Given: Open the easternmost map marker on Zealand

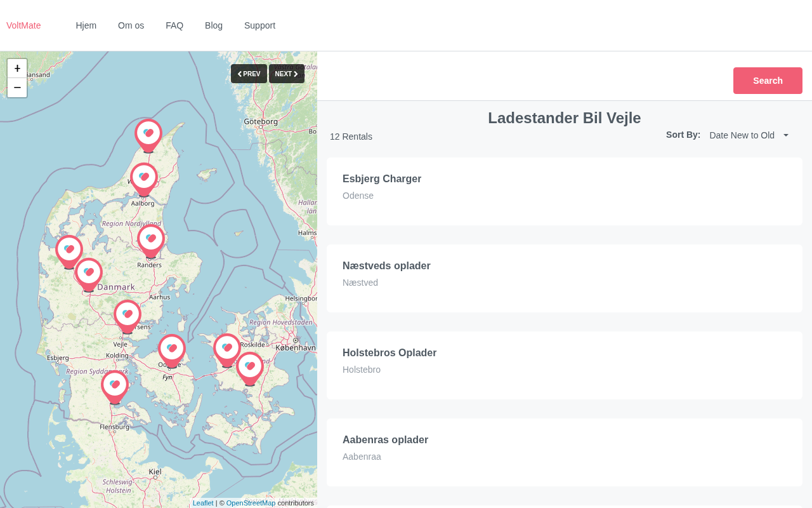Looking at the screenshot, I should pos(250,368).
